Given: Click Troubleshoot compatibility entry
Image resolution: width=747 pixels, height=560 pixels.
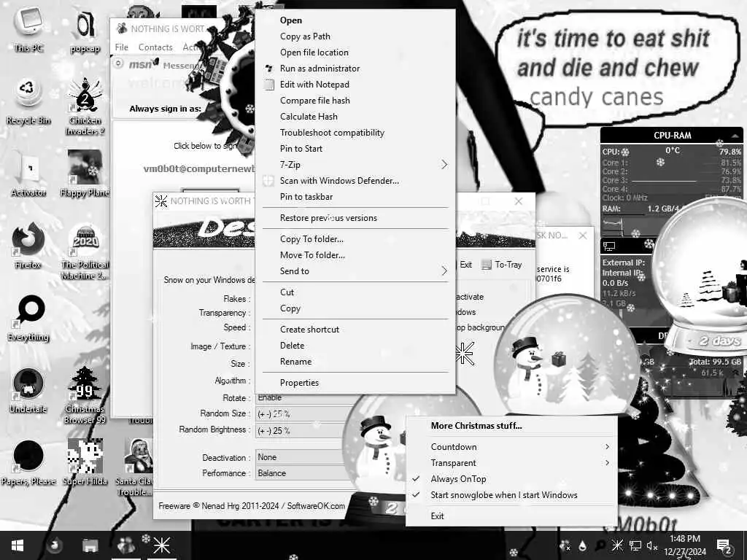Looking at the screenshot, I should point(355,133).
